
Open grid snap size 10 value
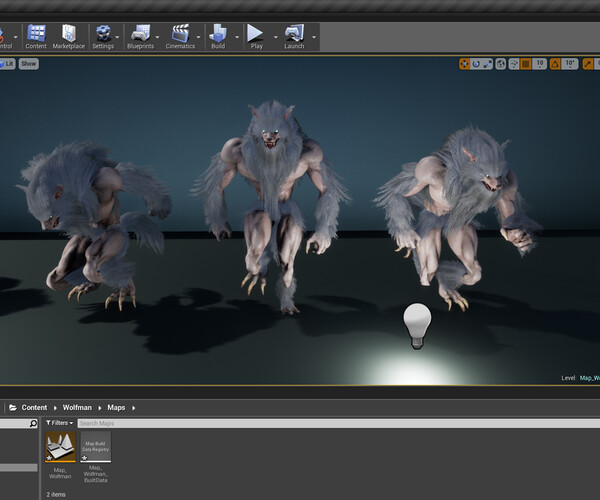(x=540, y=64)
